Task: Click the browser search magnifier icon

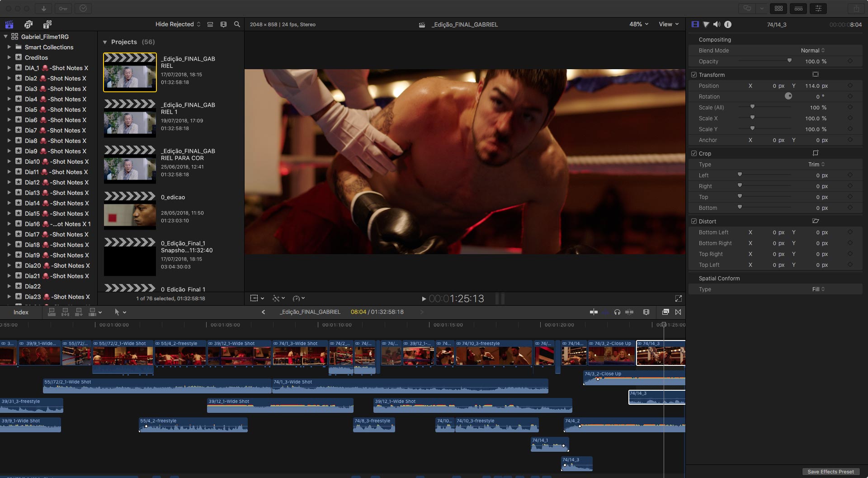Action: pos(237,24)
